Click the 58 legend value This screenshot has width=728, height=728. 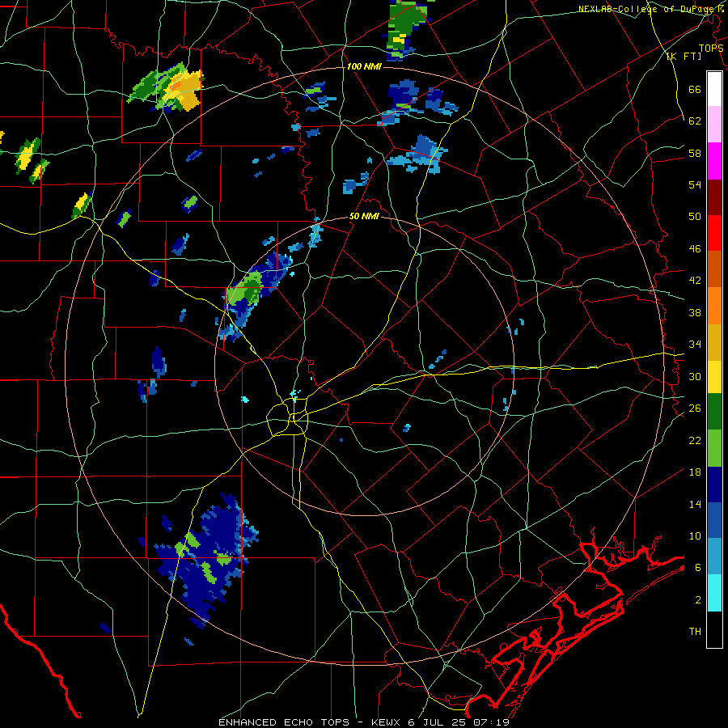coord(695,153)
